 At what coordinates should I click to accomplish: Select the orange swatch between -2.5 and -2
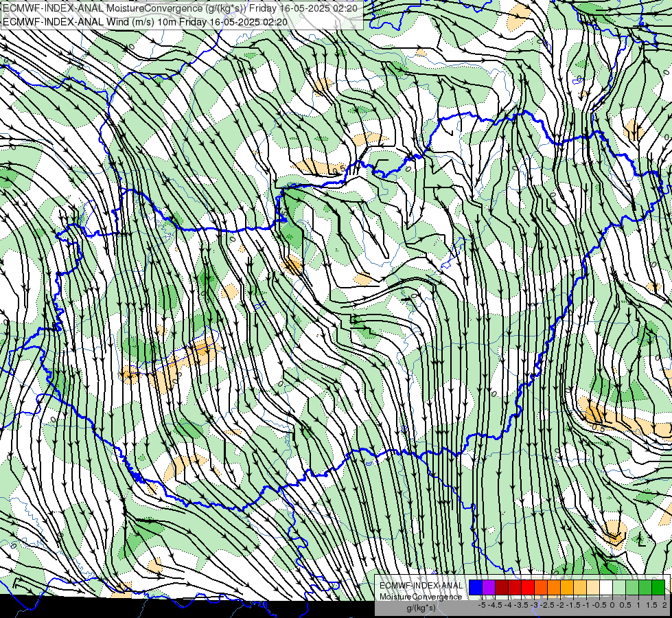coord(554,587)
